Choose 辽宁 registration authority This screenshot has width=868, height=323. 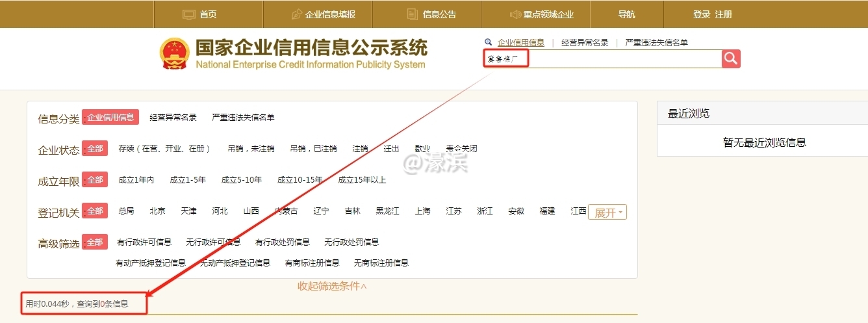point(321,211)
